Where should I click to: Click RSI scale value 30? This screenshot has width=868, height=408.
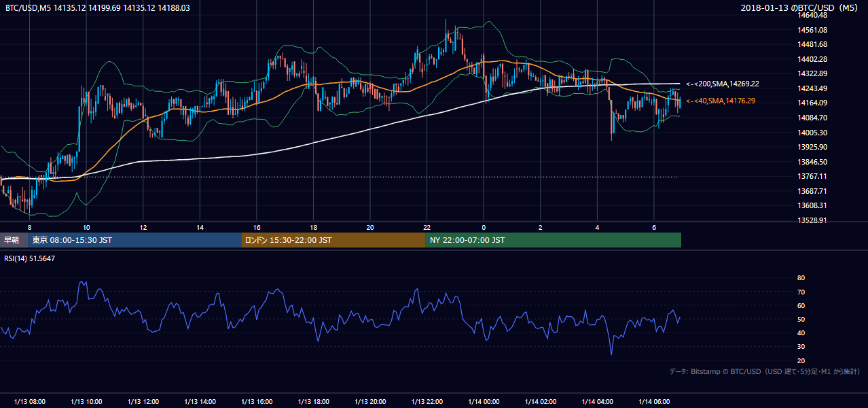(x=801, y=347)
